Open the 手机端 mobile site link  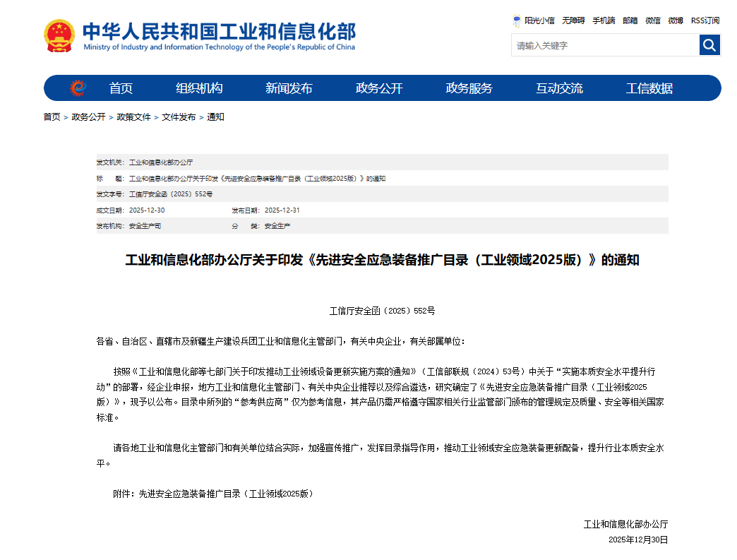[x=604, y=20]
